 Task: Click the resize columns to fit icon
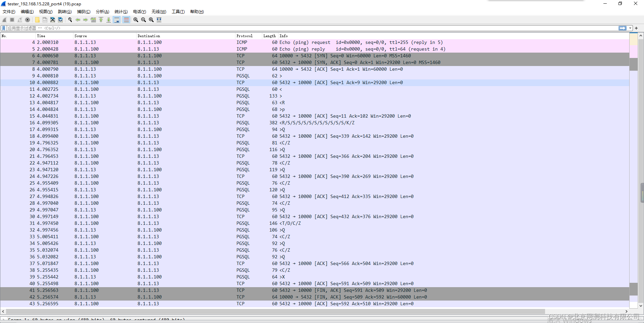tap(159, 20)
